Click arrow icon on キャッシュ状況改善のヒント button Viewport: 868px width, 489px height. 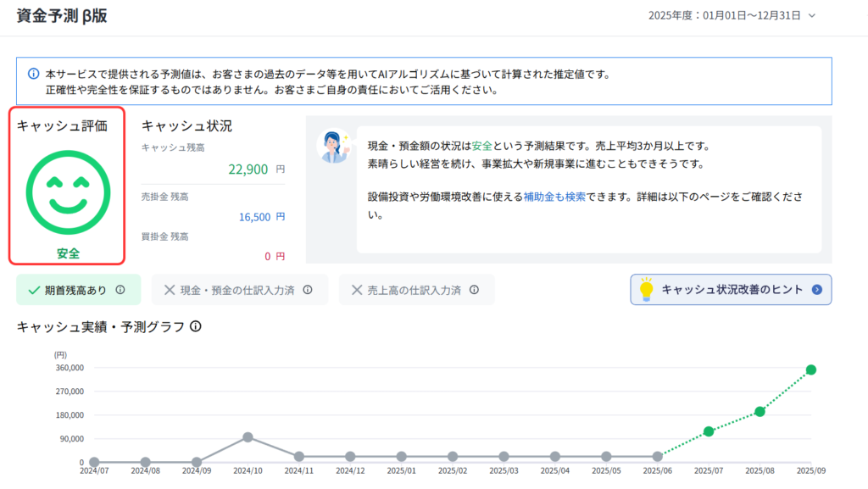(x=817, y=290)
